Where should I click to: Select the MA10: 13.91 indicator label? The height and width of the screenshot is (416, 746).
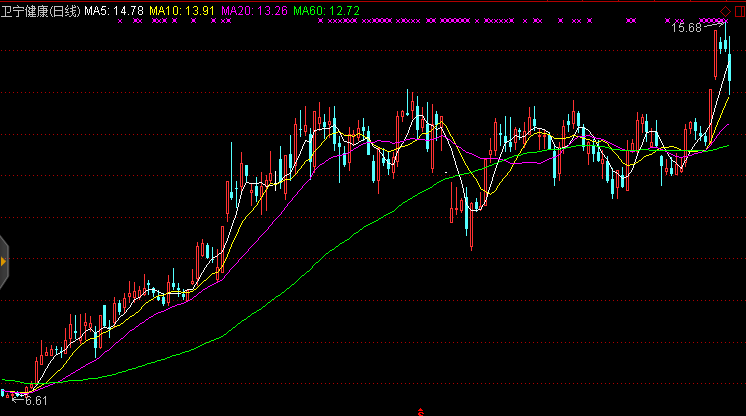click(x=182, y=11)
